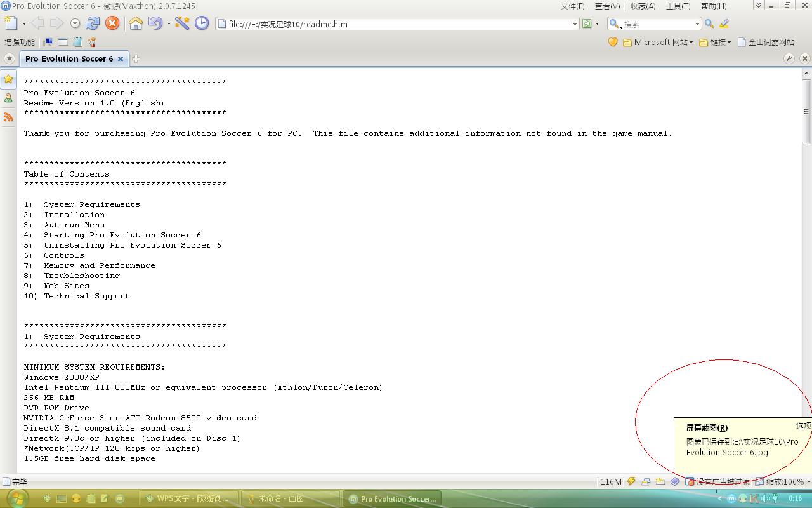Open History via the clock icon
This screenshot has width=812, height=508.
tap(202, 23)
